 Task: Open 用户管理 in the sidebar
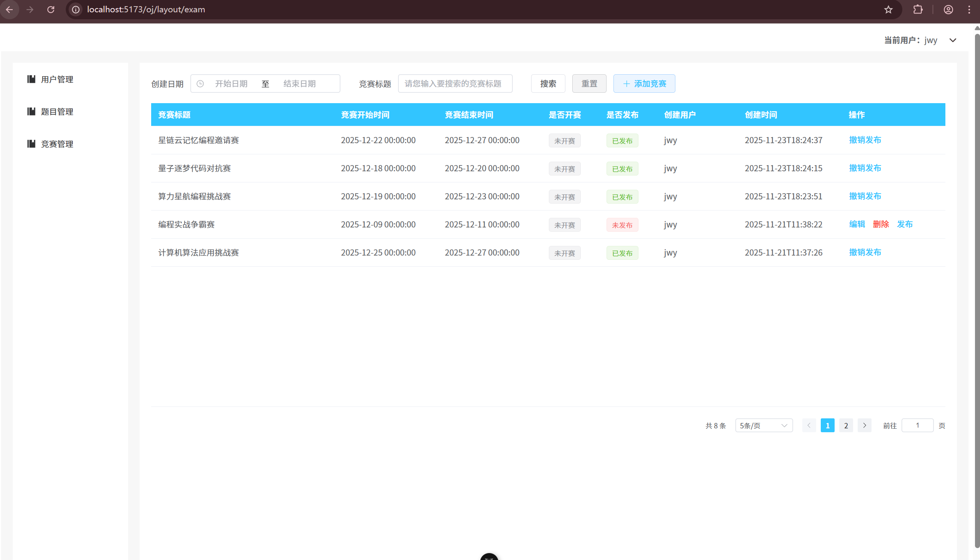[57, 79]
